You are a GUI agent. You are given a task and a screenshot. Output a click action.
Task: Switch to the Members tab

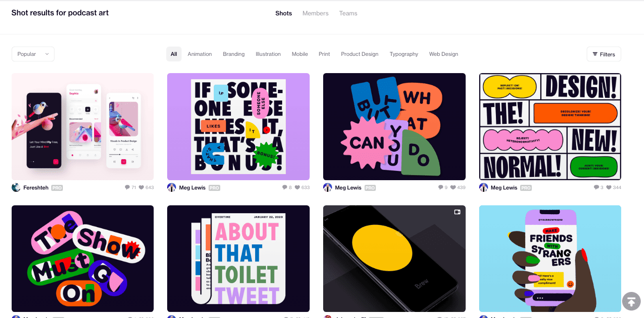(x=315, y=14)
